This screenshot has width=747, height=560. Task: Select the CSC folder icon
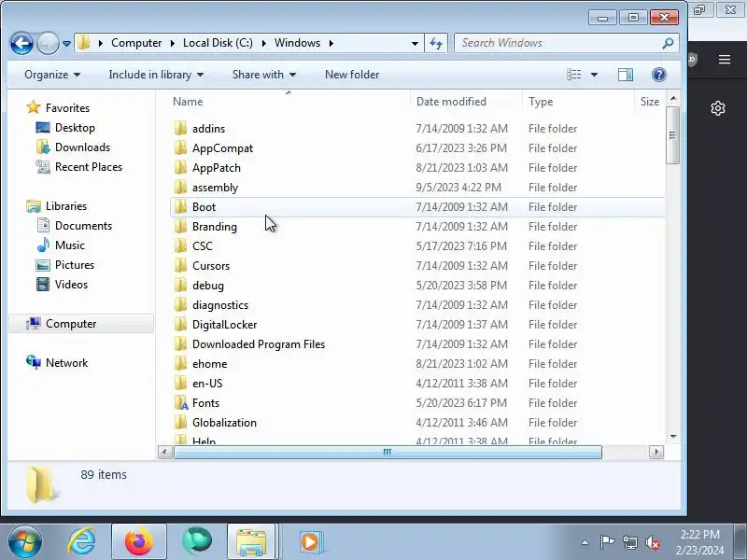point(180,245)
